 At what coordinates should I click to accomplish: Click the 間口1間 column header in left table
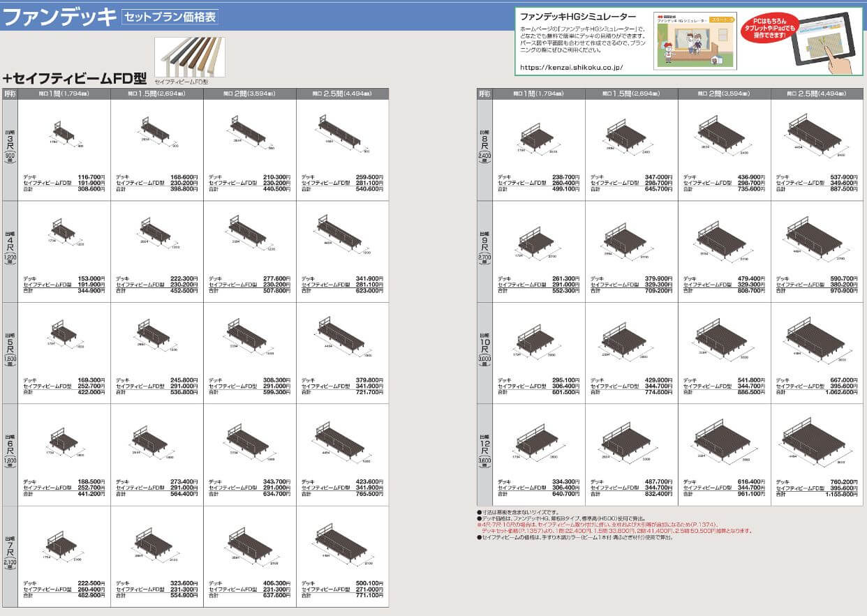click(x=64, y=93)
